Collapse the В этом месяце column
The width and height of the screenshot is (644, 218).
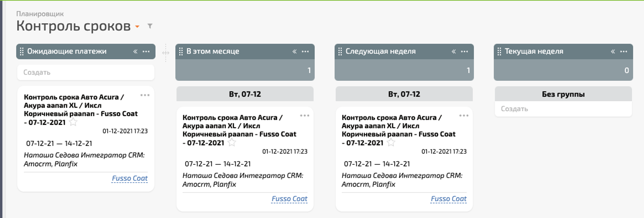coord(294,51)
